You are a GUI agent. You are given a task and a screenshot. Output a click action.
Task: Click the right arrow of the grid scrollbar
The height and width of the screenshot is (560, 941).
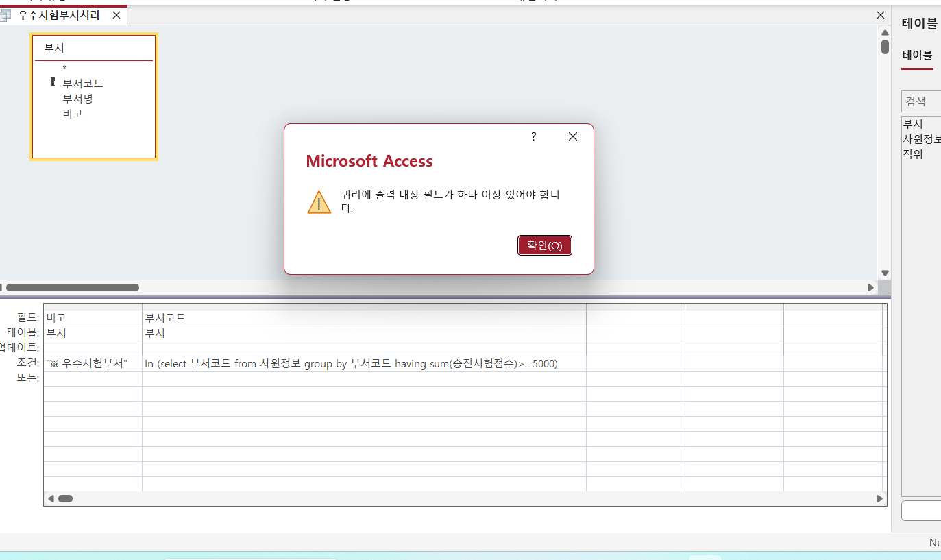(x=880, y=499)
